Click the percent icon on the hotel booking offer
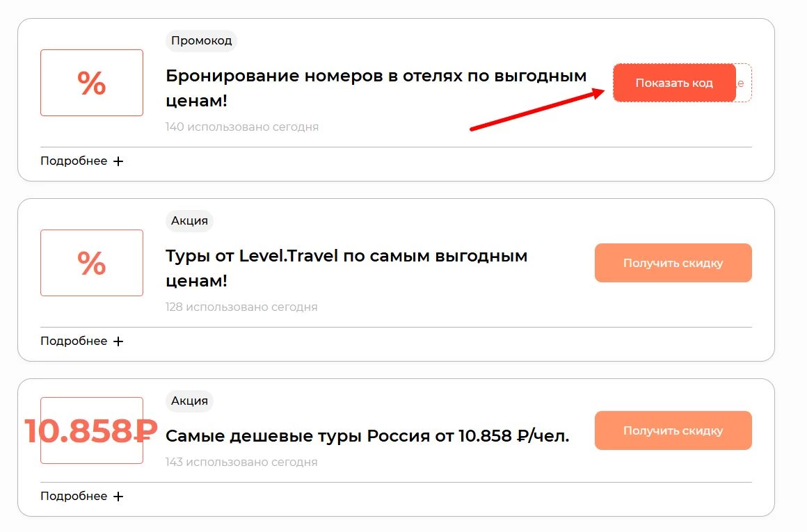Viewport: 807px width, 532px height. pyautogui.click(x=91, y=82)
